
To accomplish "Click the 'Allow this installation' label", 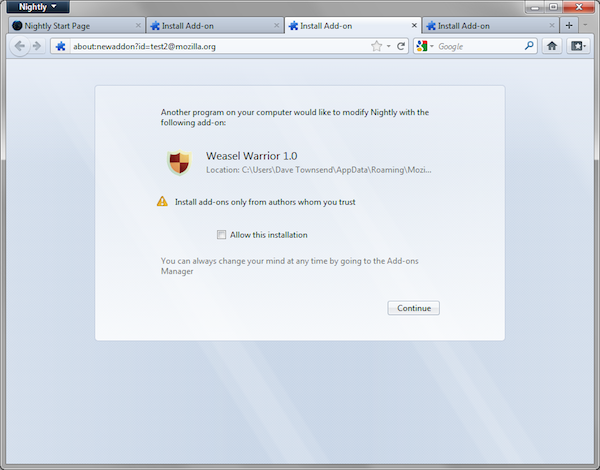I will point(269,235).
